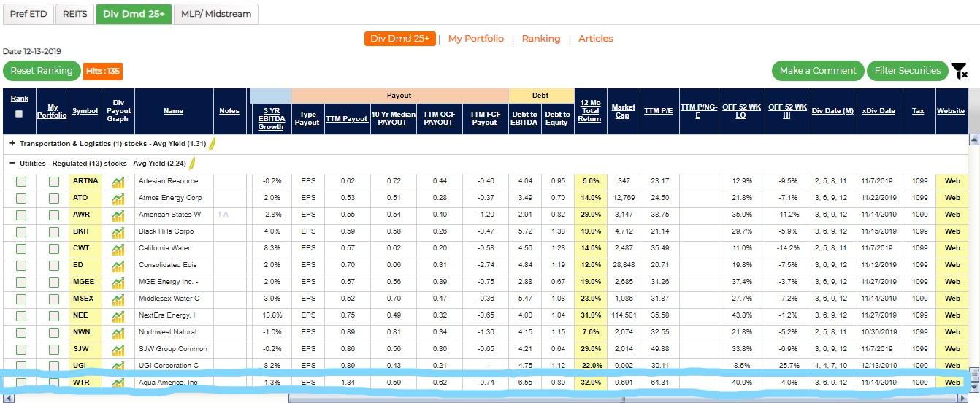Open dividend payout graph for MGEE

tap(118, 282)
